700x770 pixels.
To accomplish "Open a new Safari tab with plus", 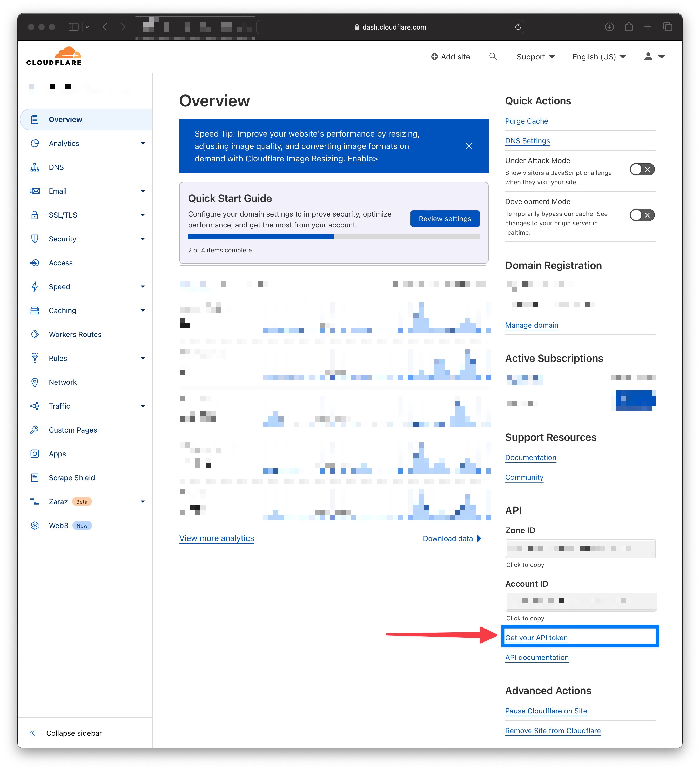I will coord(648,27).
